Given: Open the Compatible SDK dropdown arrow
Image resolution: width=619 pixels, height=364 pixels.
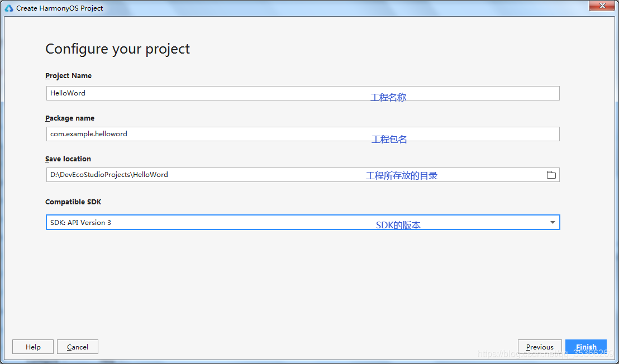Looking at the screenshot, I should click(x=553, y=222).
